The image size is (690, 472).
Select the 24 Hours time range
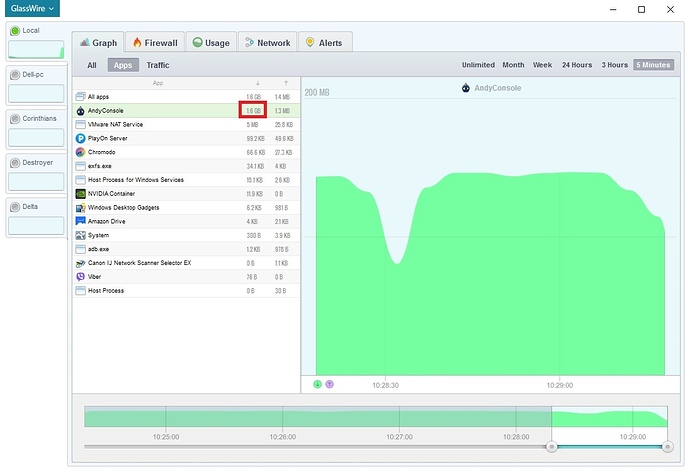point(576,65)
